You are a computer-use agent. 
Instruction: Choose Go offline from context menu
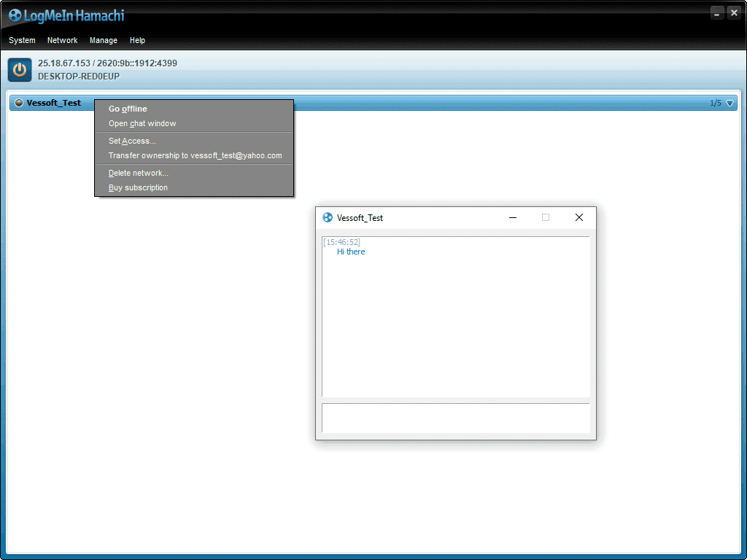194,109
